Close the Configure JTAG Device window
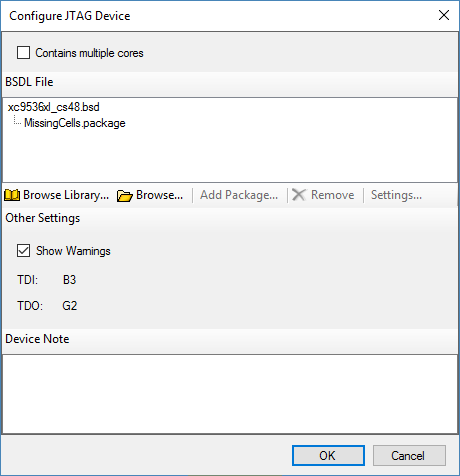This screenshot has height=476, width=460. click(x=444, y=15)
